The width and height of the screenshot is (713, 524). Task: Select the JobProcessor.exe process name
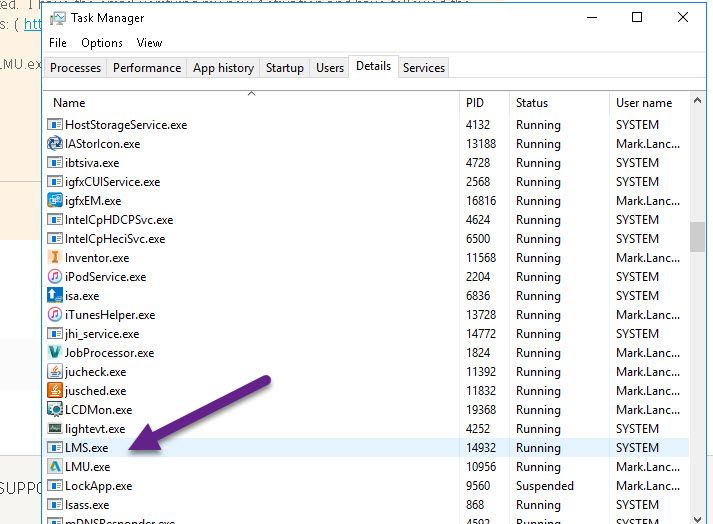[x=109, y=353]
